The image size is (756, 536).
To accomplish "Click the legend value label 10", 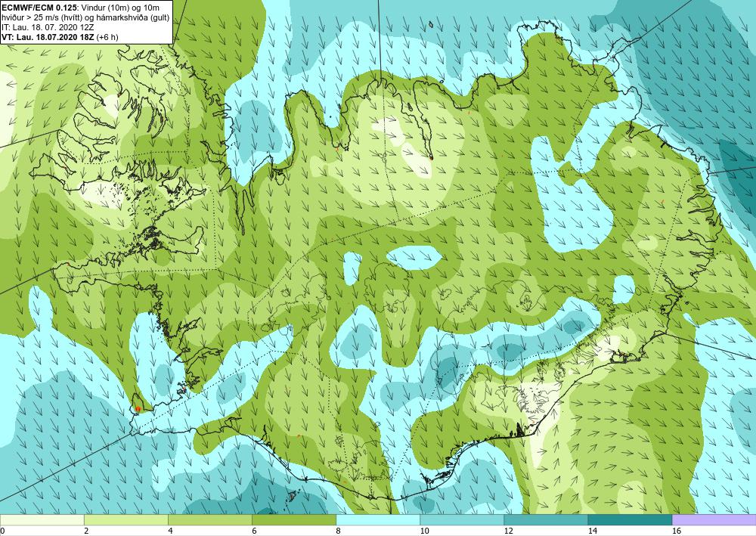I will click(424, 531).
